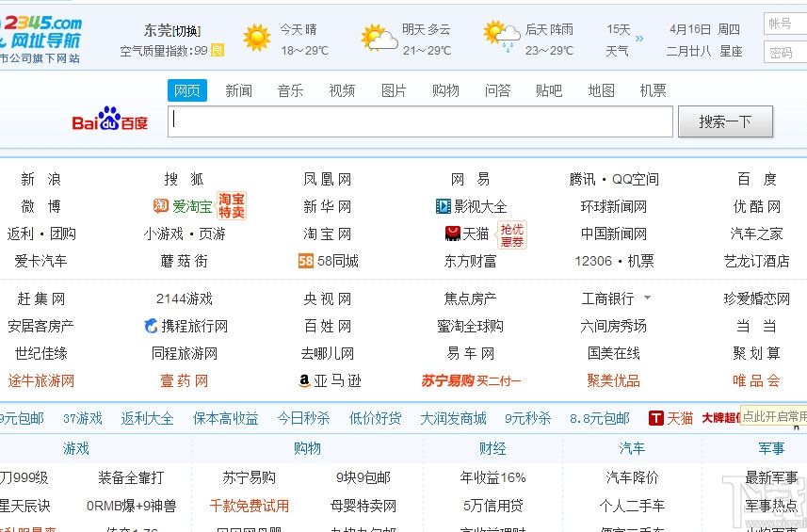Screen dimensions: 807x532
Task: Click the sunny weather icon for today
Action: coord(257,38)
